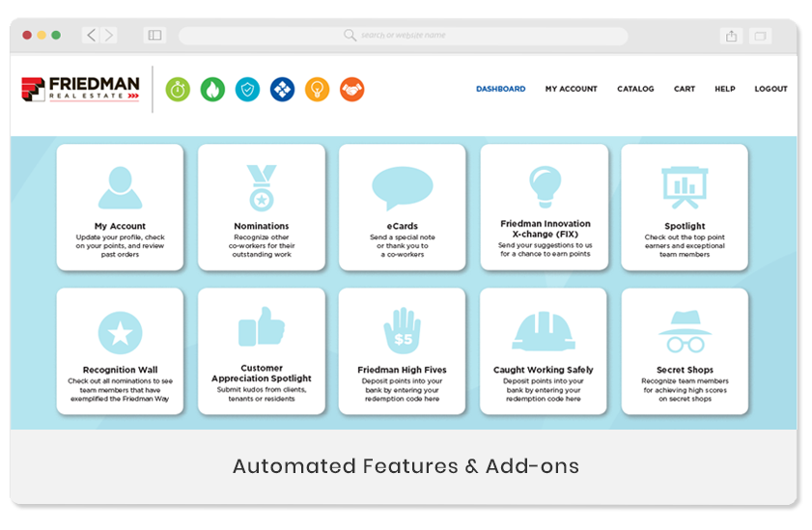Screen dimensions: 812x530
Task: Go to the My Account menu item
Action: pos(571,89)
